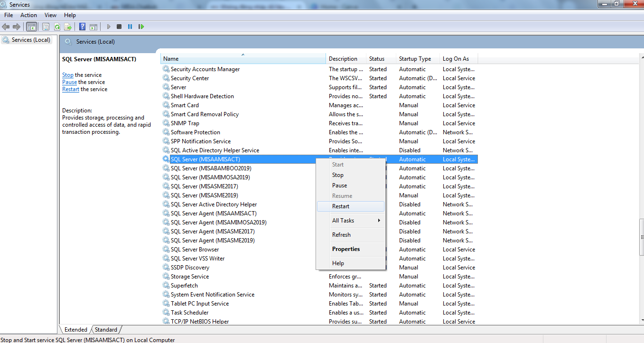Select the Storage Service row
The image size is (644, 343).
click(319, 277)
